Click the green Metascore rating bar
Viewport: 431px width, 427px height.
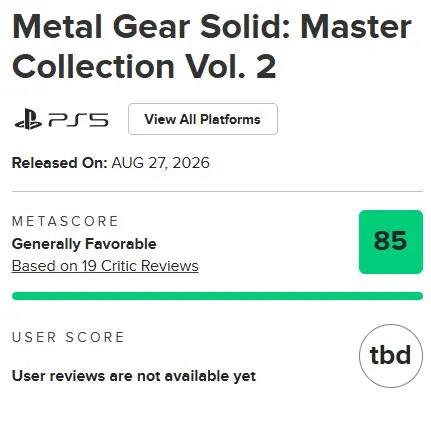[217, 296]
